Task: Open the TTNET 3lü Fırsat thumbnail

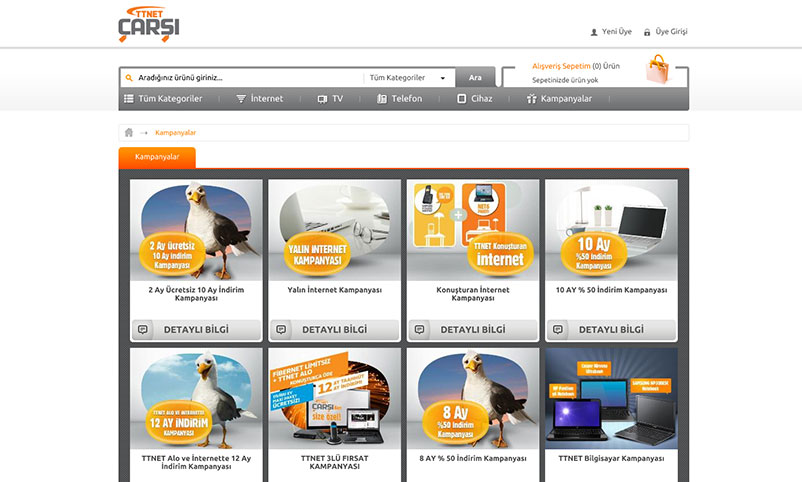Action: [x=335, y=399]
